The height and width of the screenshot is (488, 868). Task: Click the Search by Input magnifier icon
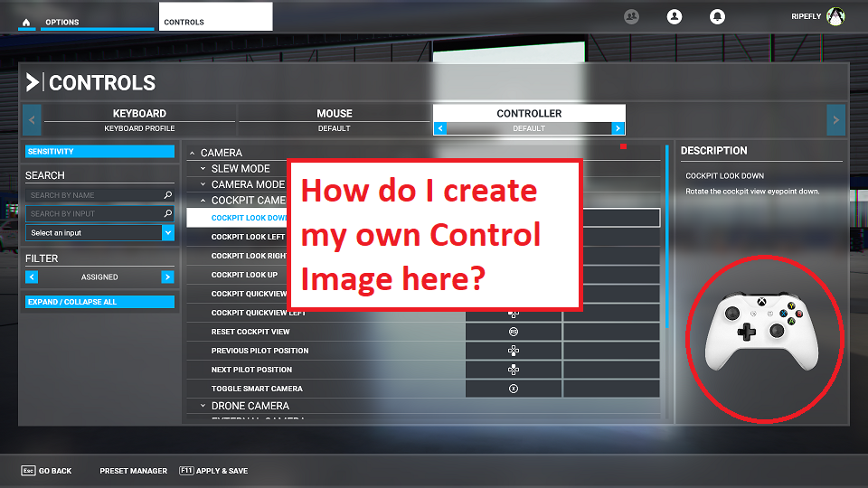(168, 213)
